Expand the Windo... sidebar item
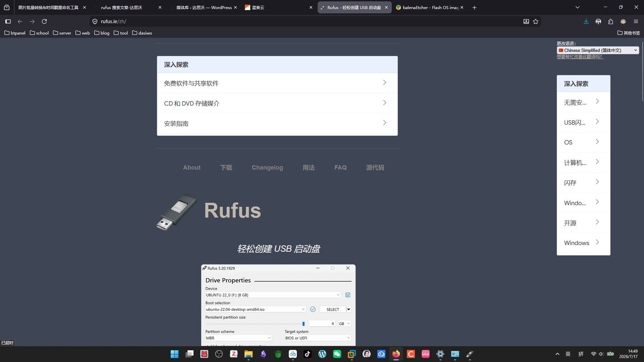Image resolution: width=644 pixels, height=362 pixels. click(x=583, y=203)
